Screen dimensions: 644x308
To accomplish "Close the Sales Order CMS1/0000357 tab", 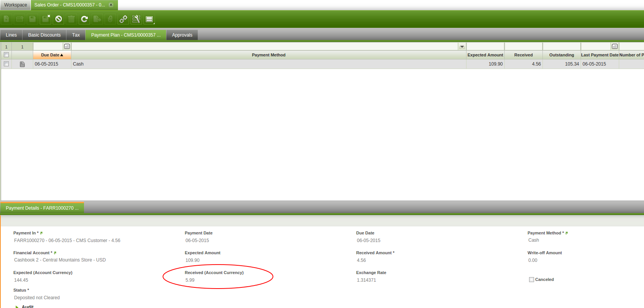I will 111,5.
